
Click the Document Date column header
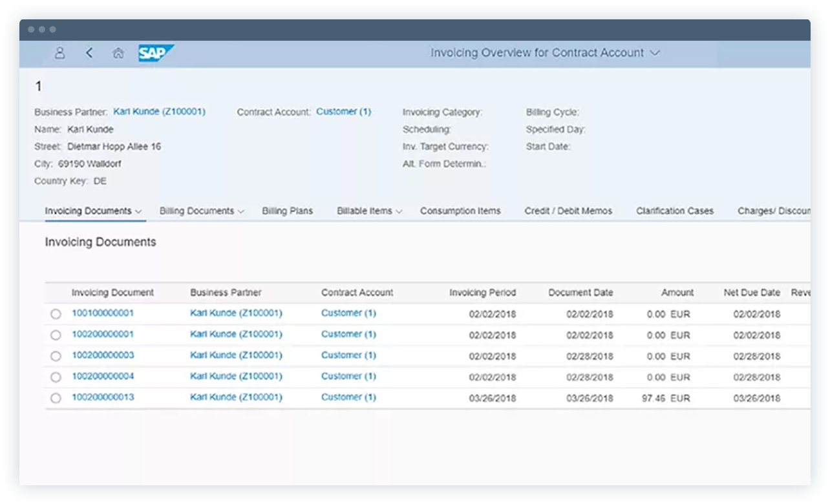(580, 293)
